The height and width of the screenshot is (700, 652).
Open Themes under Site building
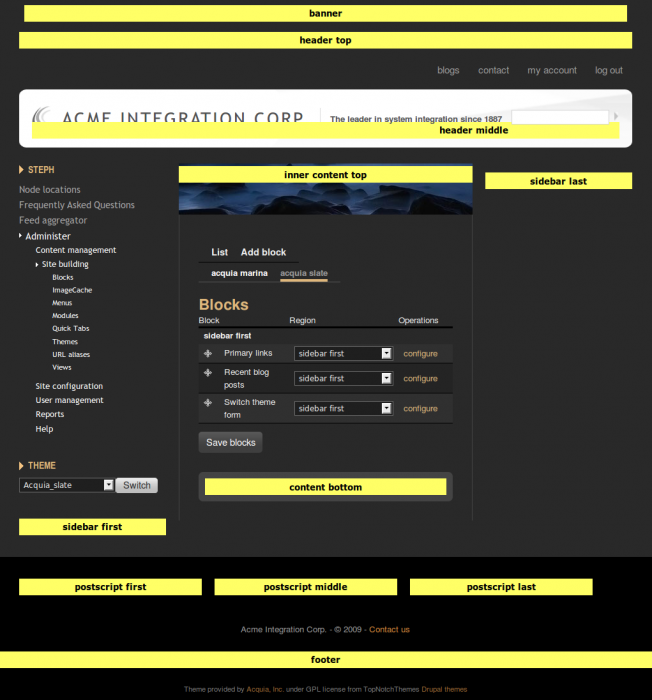pos(65,342)
